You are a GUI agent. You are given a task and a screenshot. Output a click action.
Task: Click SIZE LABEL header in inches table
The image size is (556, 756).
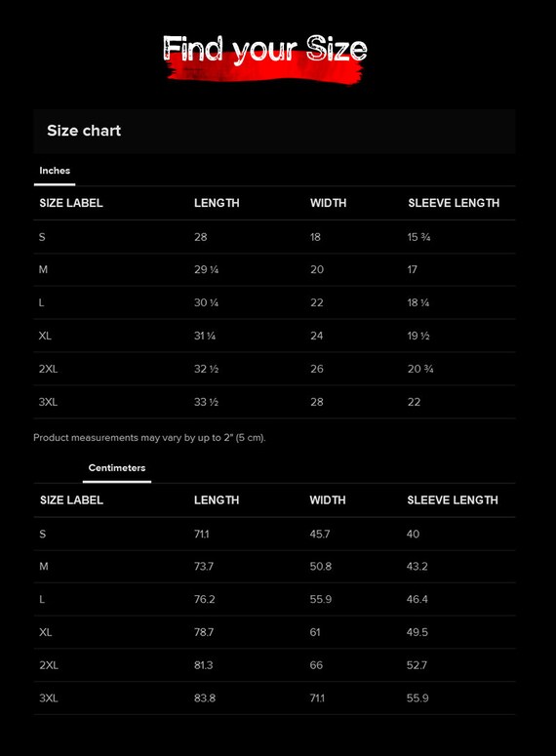tap(71, 203)
